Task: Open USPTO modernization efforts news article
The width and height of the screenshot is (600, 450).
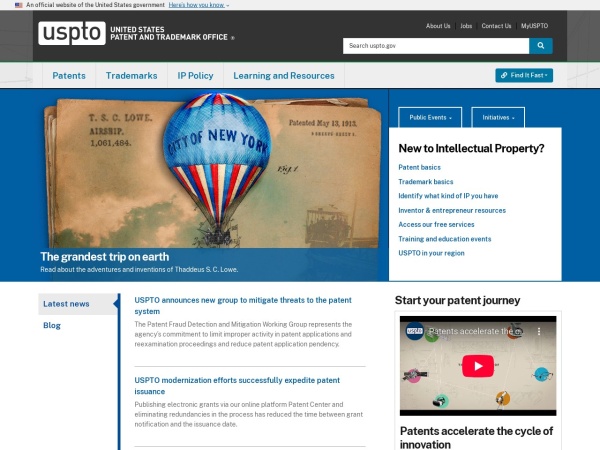Action: point(237,386)
